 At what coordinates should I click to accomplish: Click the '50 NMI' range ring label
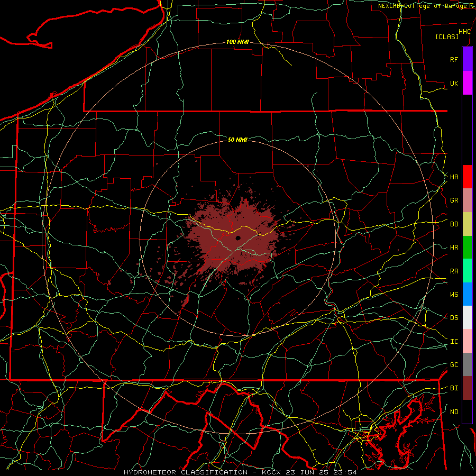pyautogui.click(x=237, y=140)
